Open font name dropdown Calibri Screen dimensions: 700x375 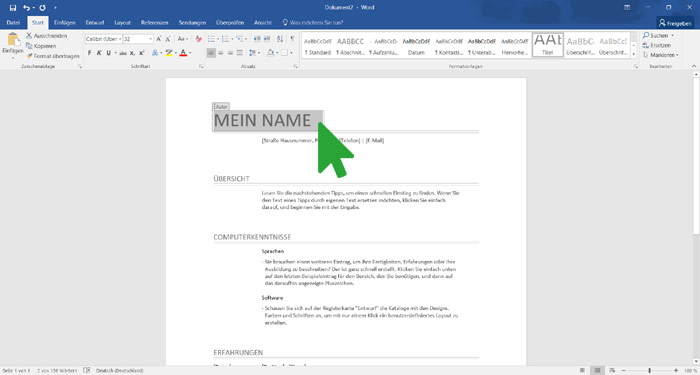tap(120, 39)
